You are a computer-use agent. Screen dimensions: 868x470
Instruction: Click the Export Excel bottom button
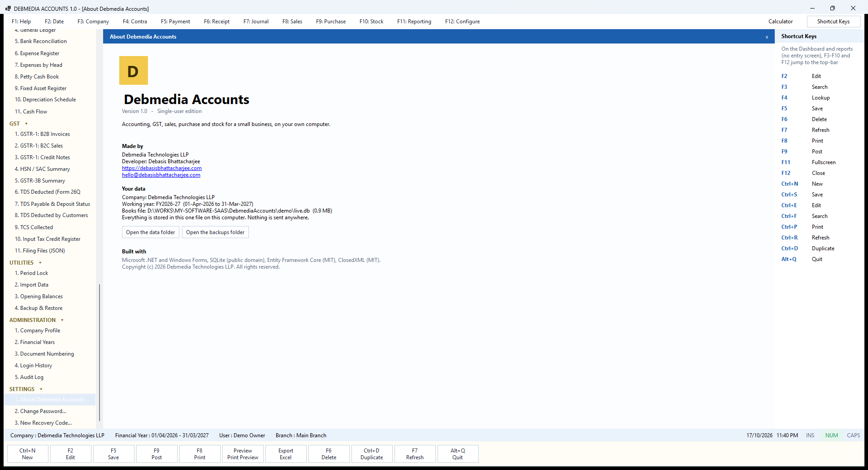(286, 454)
